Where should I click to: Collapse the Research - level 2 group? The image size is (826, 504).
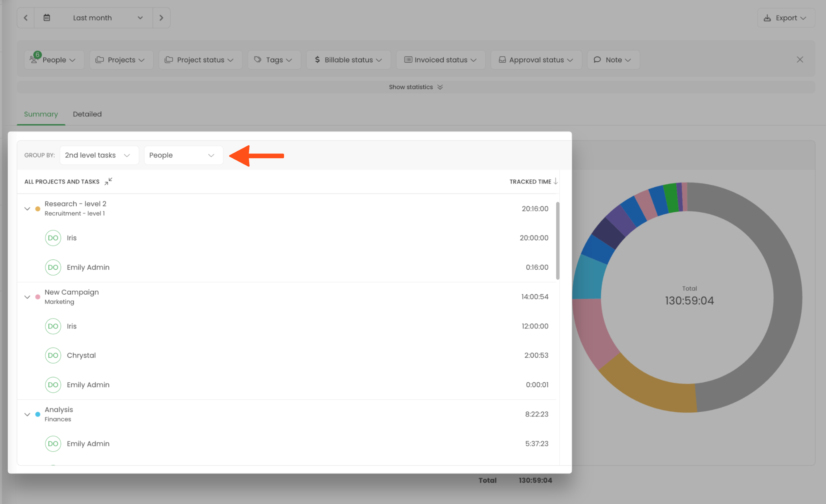click(27, 209)
